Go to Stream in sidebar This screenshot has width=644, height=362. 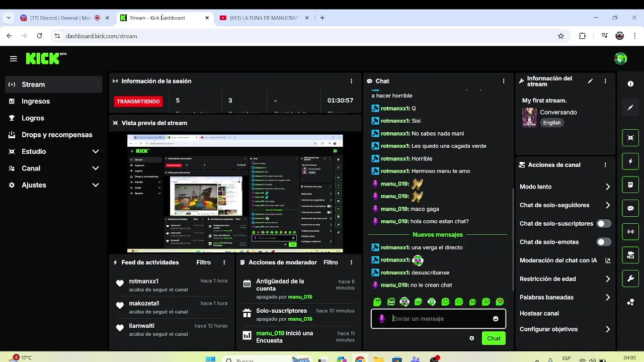point(53,84)
